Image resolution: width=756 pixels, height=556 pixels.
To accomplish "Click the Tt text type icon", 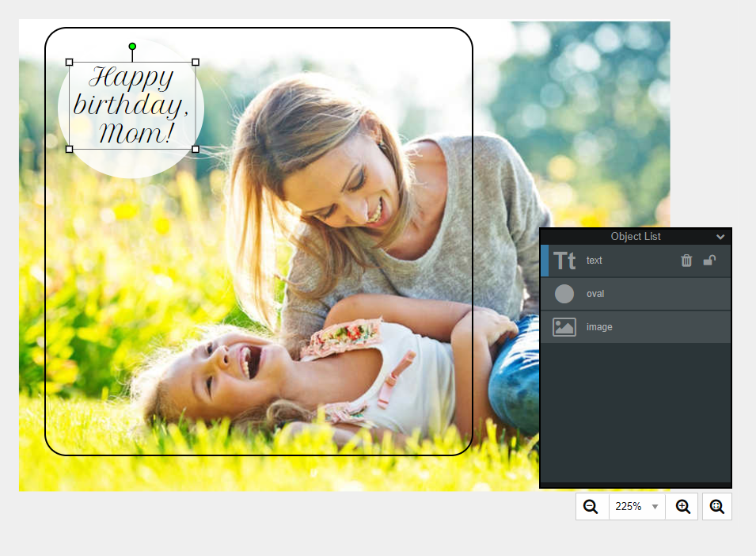I will (564, 261).
